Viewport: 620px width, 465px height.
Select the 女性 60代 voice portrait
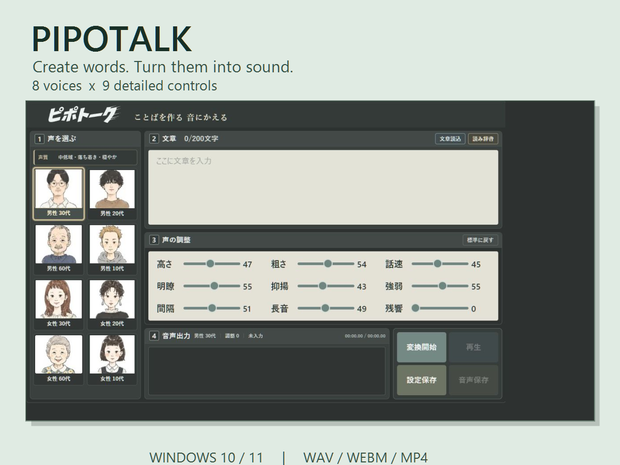pyautogui.click(x=59, y=359)
